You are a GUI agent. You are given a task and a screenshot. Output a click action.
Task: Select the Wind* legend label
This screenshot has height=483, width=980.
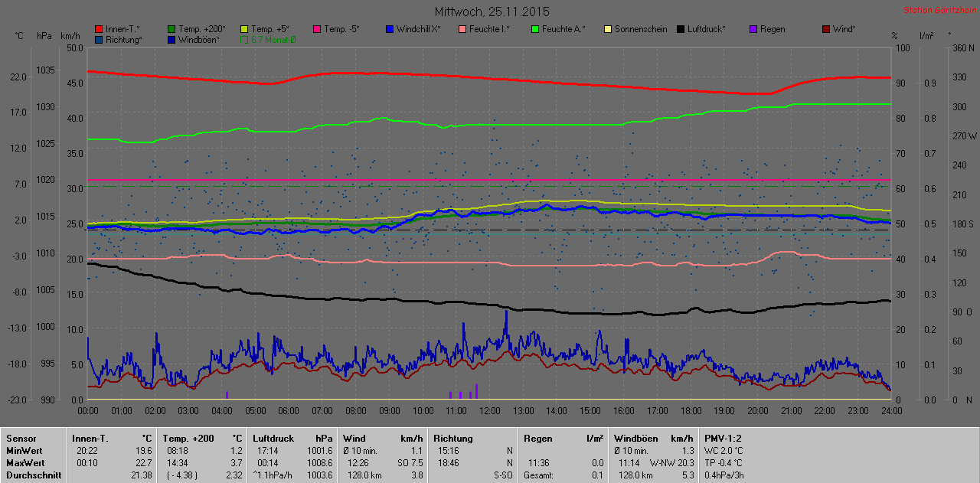(844, 29)
